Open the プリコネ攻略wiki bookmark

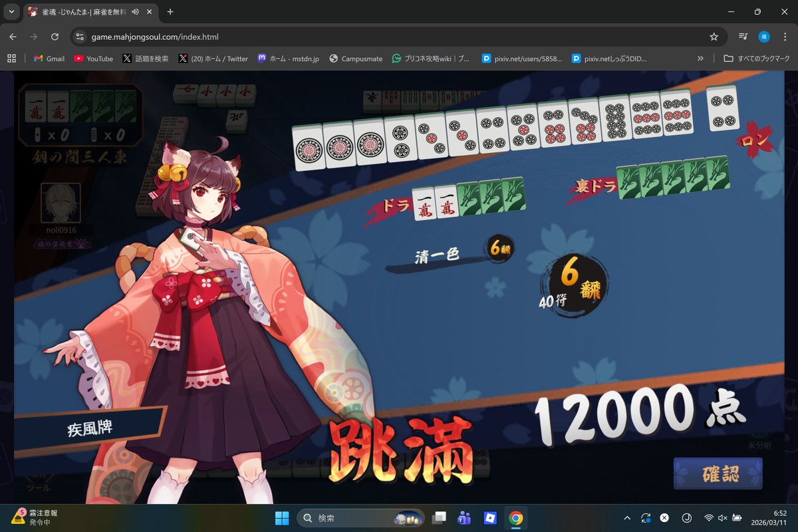coord(431,59)
